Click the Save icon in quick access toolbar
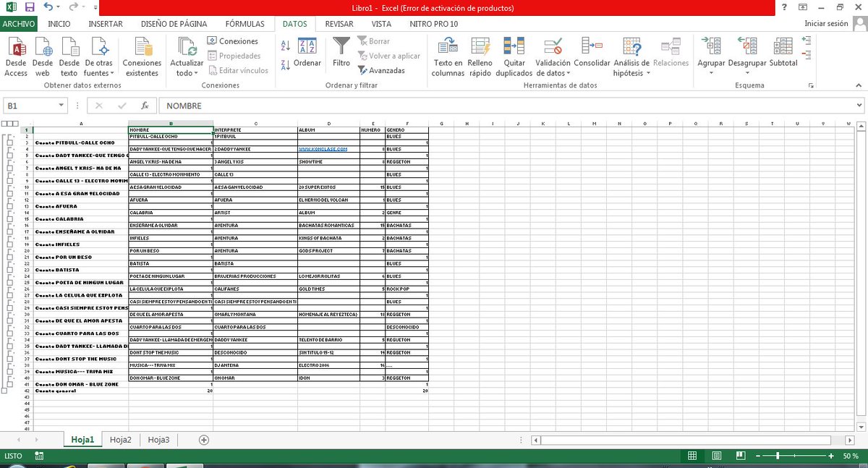The width and height of the screenshot is (868, 468). (x=30, y=7)
